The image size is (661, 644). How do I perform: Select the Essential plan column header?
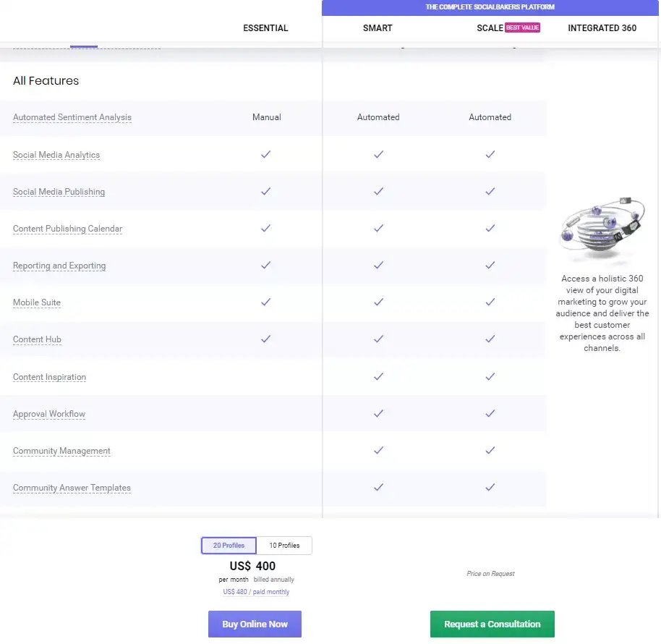click(265, 28)
